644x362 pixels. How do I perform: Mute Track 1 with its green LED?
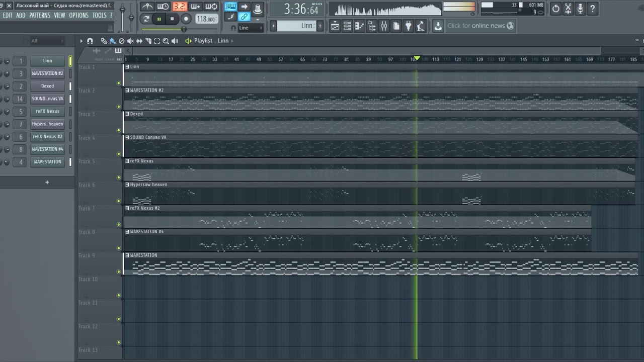point(119,83)
